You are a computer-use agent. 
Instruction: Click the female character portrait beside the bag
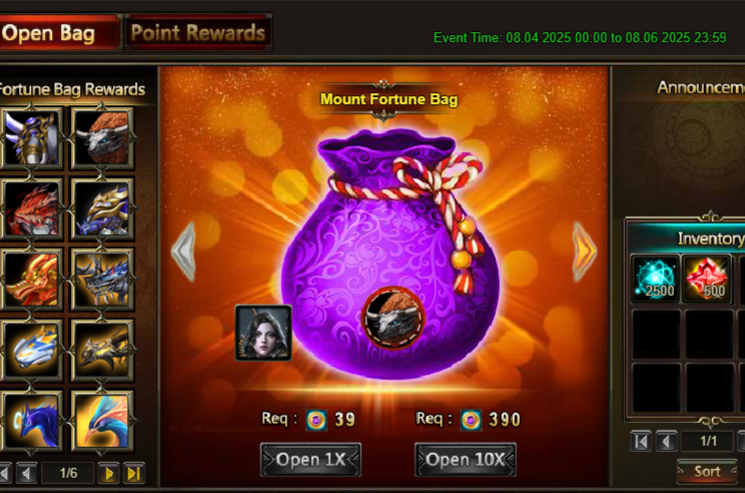[x=263, y=332]
